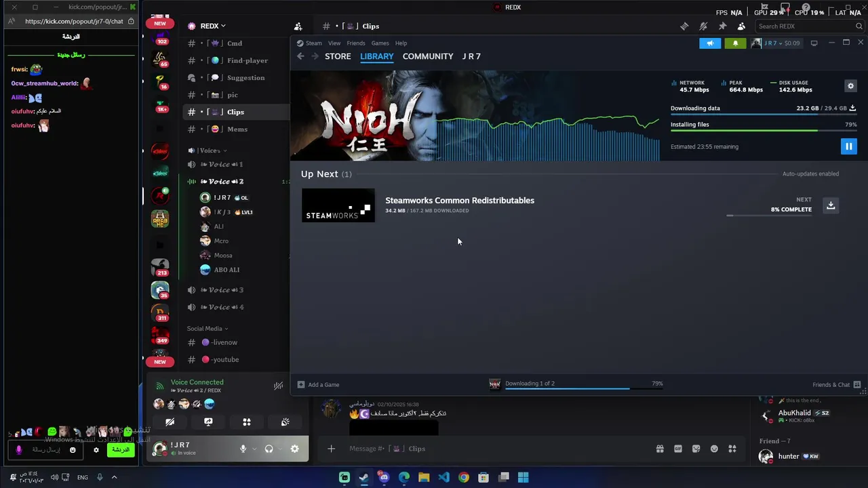This screenshot has height=488, width=868.
Task: Go back with Steam's back arrow
Action: [300, 56]
